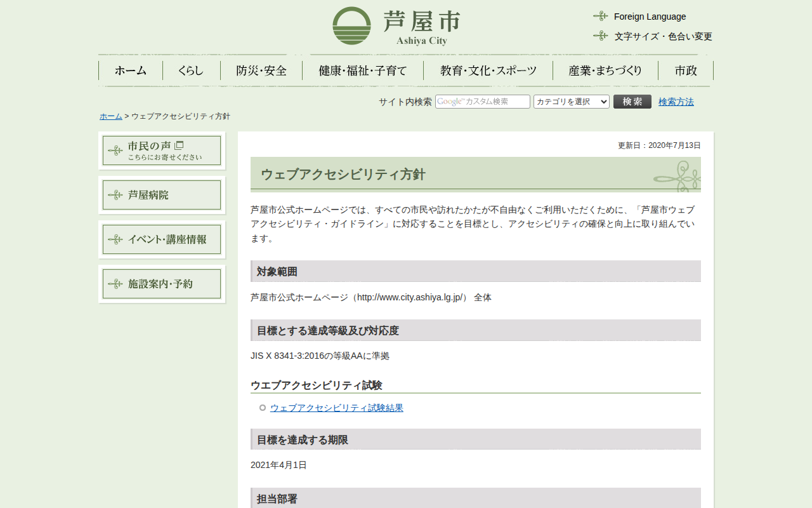Open イベント・講座情報 sidebar banner
Screen dimensions: 812x508
pos(162,239)
